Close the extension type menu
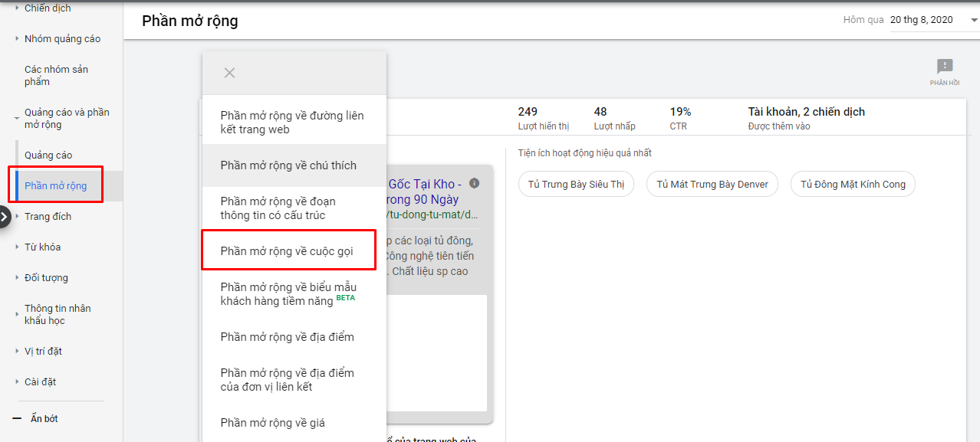The image size is (980, 442). pos(229,73)
